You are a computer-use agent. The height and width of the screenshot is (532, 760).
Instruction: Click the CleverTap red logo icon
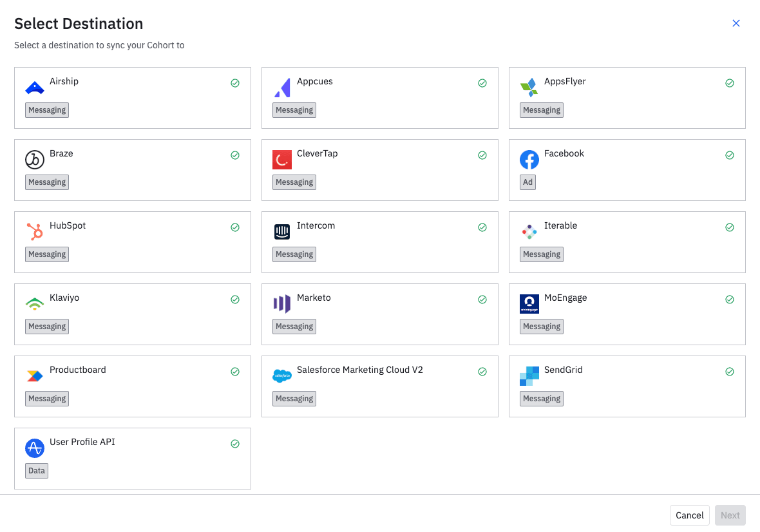[x=282, y=160]
